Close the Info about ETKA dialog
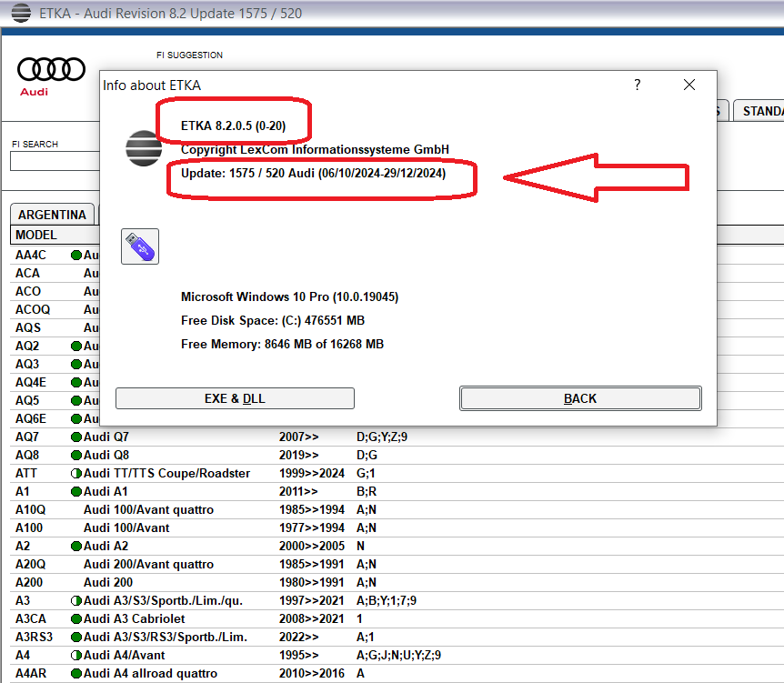Image resolution: width=784 pixels, height=683 pixels. [x=689, y=85]
